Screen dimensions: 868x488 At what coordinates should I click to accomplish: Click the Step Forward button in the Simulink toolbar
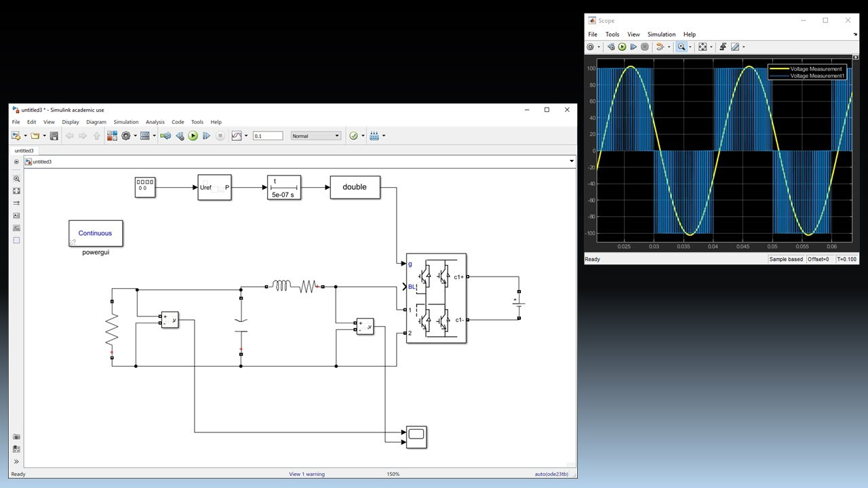[207, 136]
